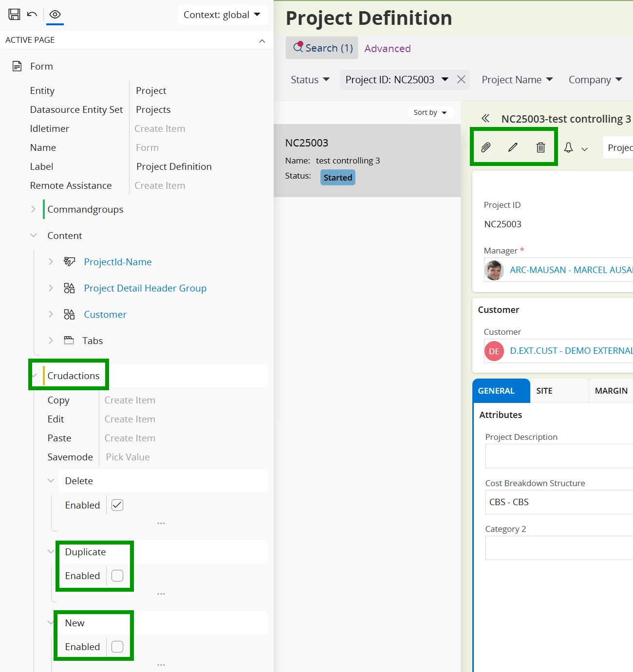This screenshot has width=633, height=672.
Task: Open the Context: global dropdown
Action: [x=223, y=15]
